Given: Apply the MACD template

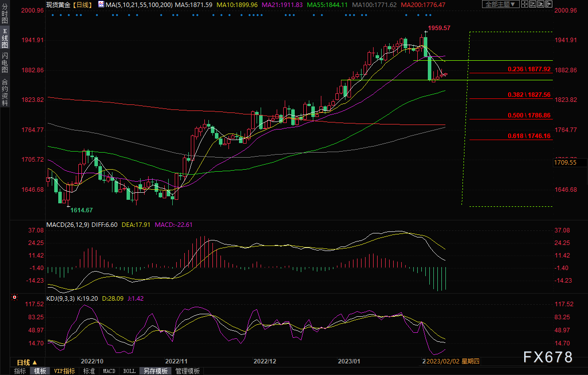Looking at the screenshot, I should (x=109, y=371).
